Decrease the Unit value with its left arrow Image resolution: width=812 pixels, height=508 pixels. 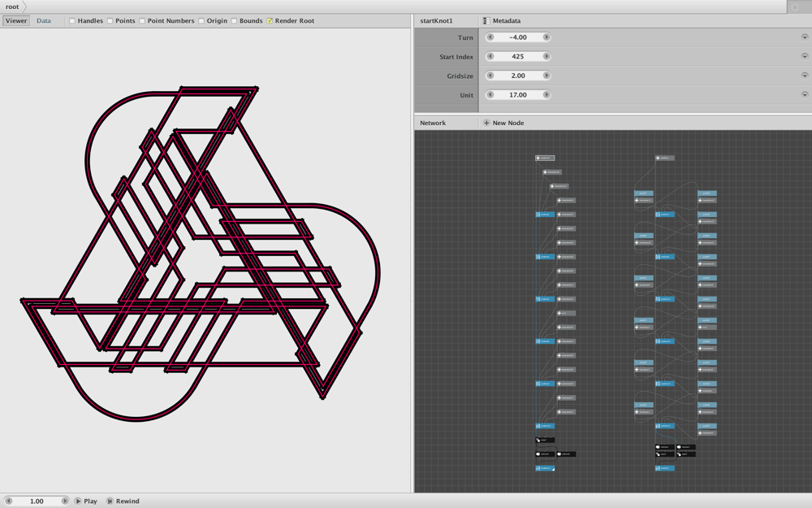click(490, 95)
